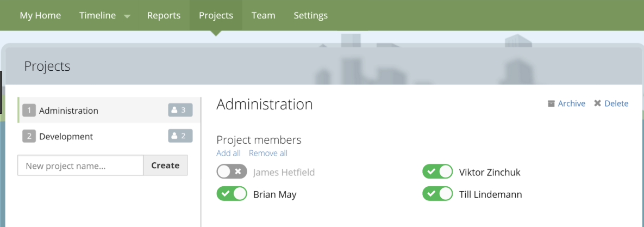Go to the Team tab
Screen dimensions: 644x227
pos(263,15)
